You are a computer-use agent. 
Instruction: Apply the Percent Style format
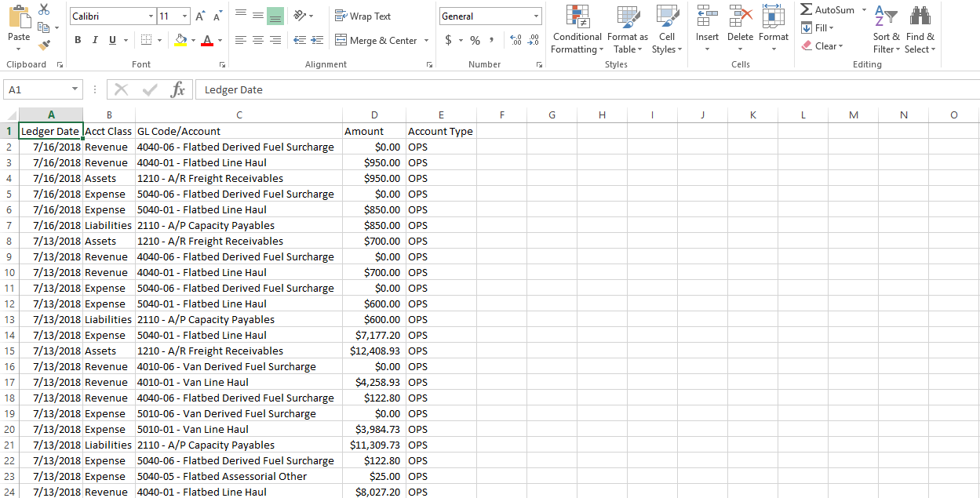point(475,38)
